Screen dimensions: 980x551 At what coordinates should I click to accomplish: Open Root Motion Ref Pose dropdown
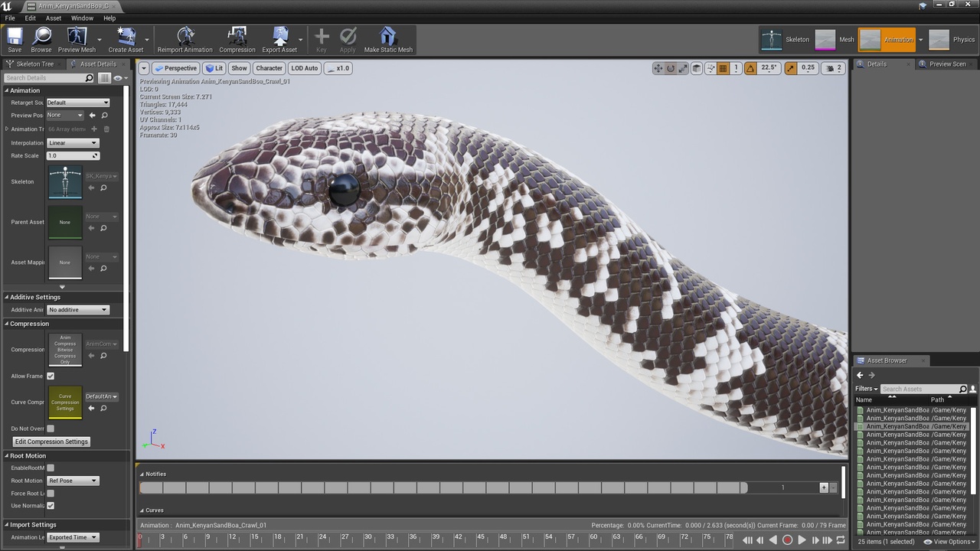pyautogui.click(x=73, y=481)
